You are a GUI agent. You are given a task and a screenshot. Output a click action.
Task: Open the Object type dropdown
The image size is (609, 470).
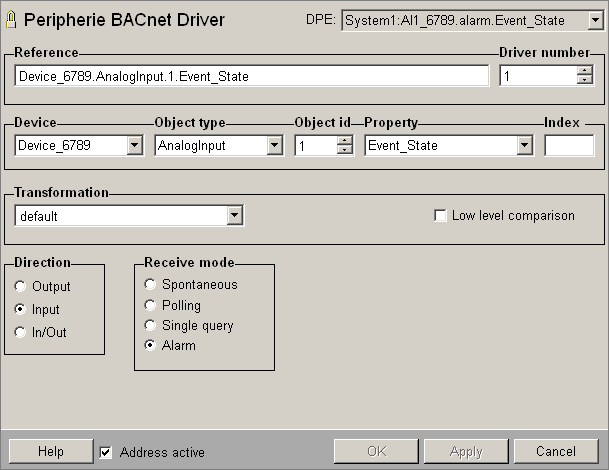[x=274, y=146]
